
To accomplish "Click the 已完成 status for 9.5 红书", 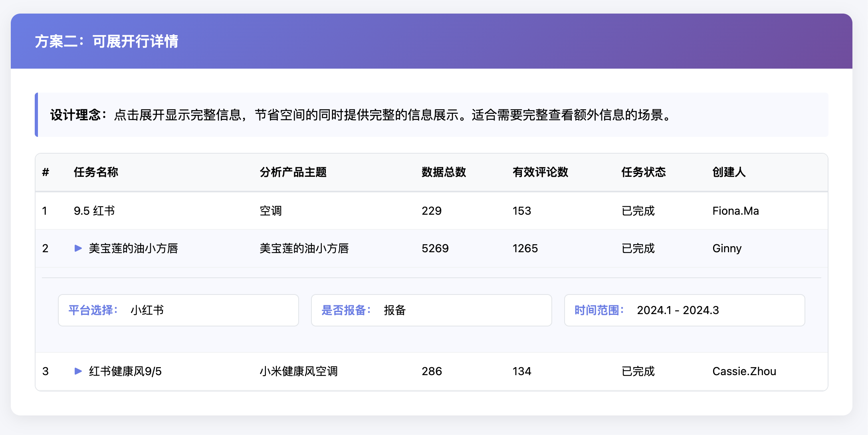I will (638, 211).
